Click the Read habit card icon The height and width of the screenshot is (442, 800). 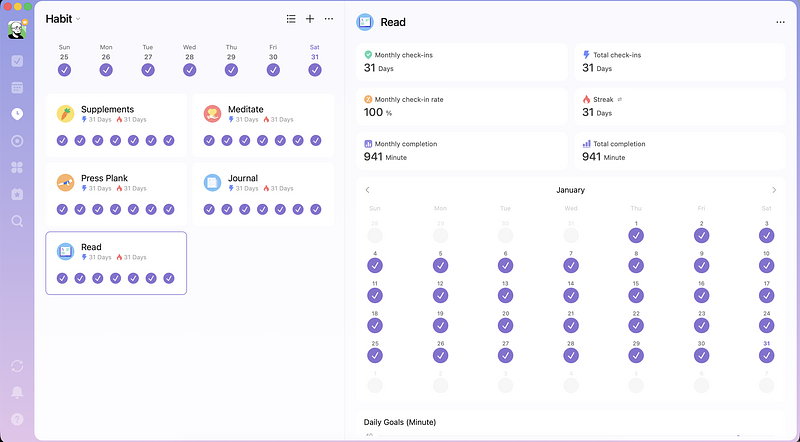(65, 252)
